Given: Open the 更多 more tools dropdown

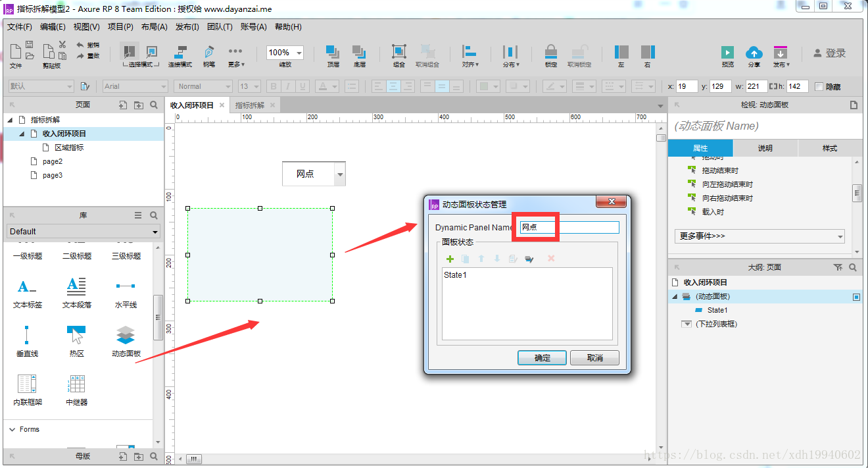Looking at the screenshot, I should [235, 56].
